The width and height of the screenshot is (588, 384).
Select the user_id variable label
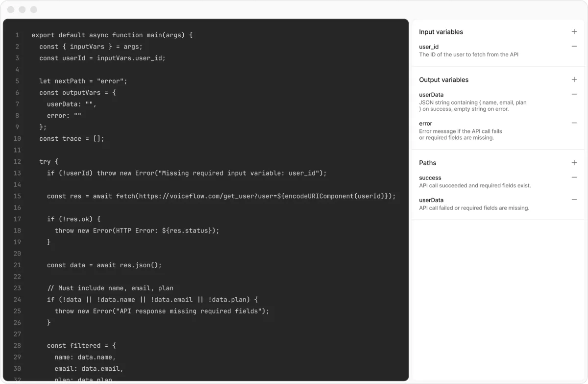click(x=428, y=46)
